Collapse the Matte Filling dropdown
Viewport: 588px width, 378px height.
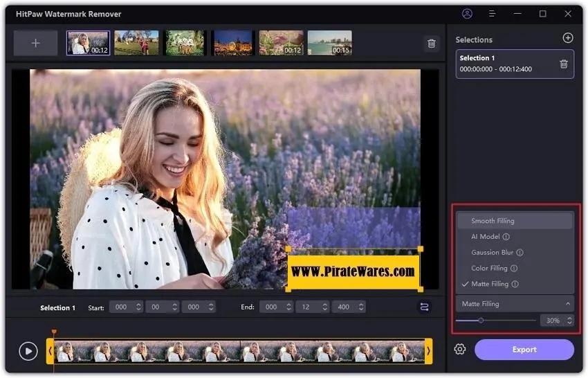point(515,304)
